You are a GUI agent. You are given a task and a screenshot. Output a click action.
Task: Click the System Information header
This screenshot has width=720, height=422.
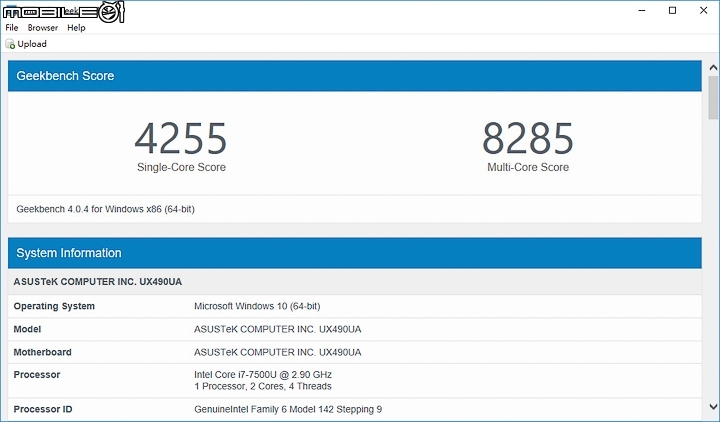click(354, 253)
